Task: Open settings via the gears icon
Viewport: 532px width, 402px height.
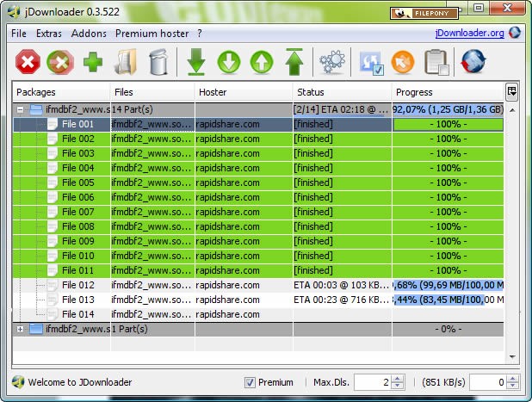Action: click(331, 62)
